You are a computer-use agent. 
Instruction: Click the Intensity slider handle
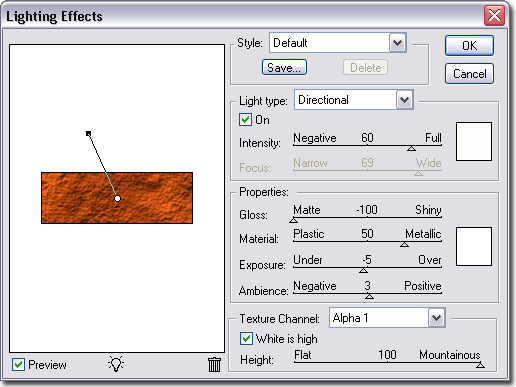click(x=411, y=148)
